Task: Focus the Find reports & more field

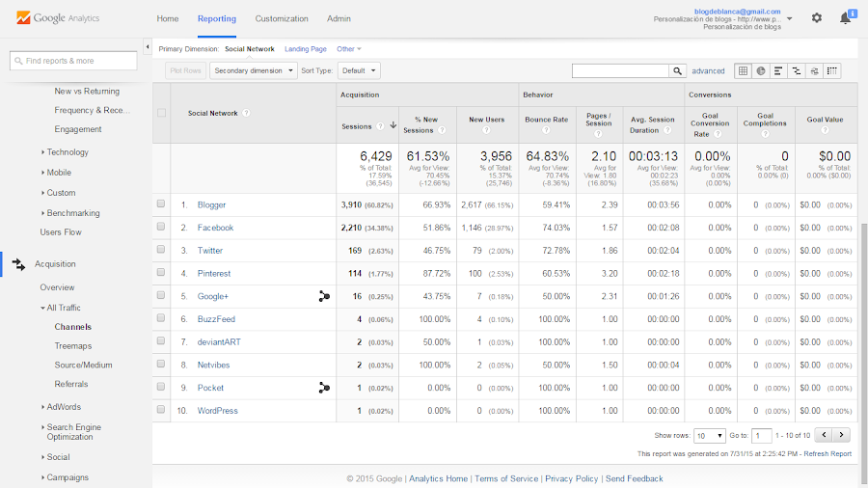Action: (x=73, y=61)
